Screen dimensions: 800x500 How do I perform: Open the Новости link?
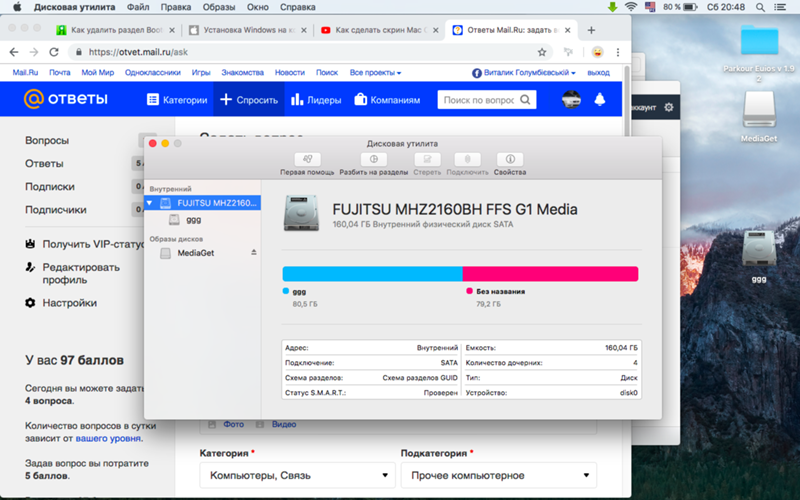[289, 72]
